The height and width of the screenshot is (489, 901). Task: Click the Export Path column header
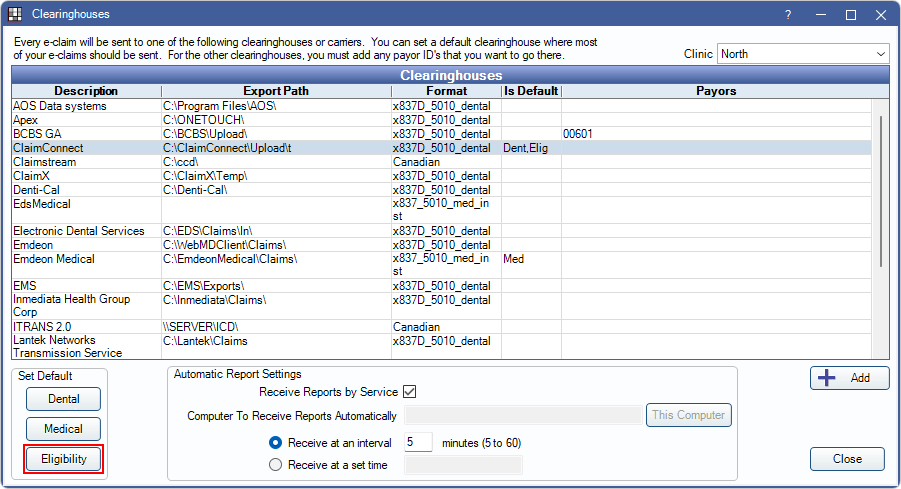pos(276,91)
